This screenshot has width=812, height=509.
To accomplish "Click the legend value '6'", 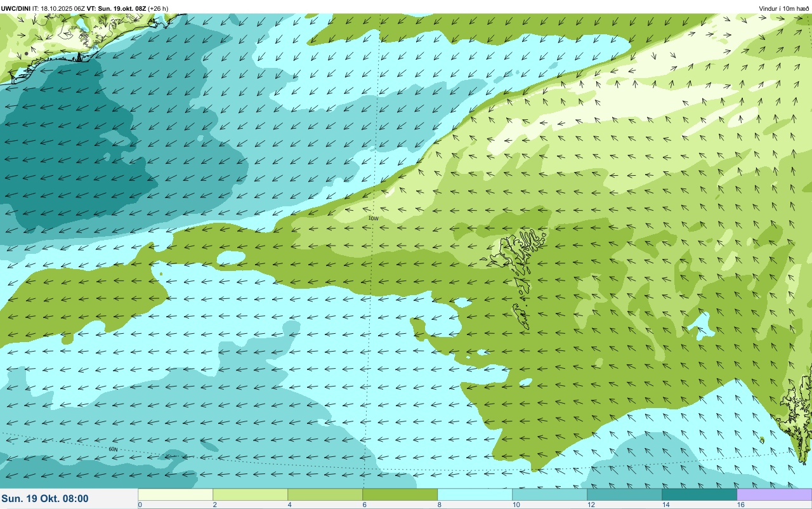I will point(365,505).
